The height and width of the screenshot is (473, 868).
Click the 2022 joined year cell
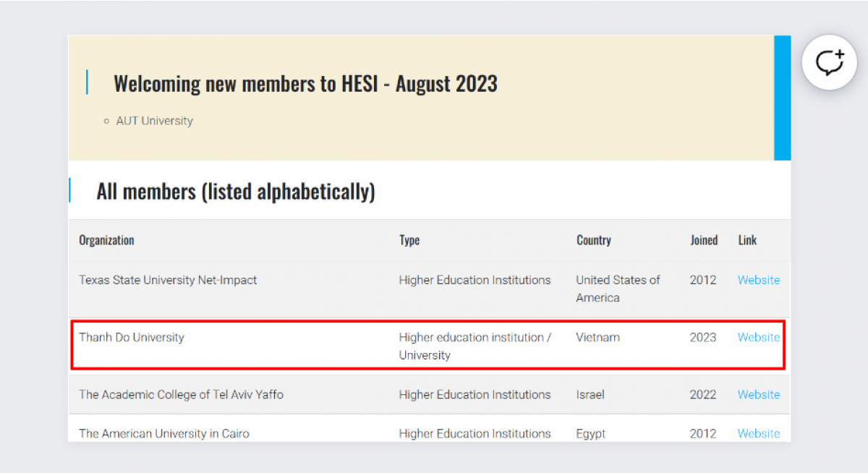click(x=703, y=394)
